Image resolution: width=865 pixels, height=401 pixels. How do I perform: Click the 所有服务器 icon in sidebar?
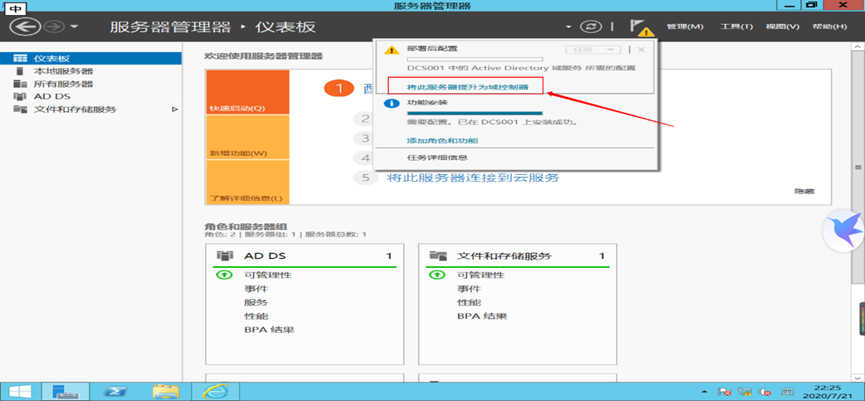pyautogui.click(x=20, y=84)
